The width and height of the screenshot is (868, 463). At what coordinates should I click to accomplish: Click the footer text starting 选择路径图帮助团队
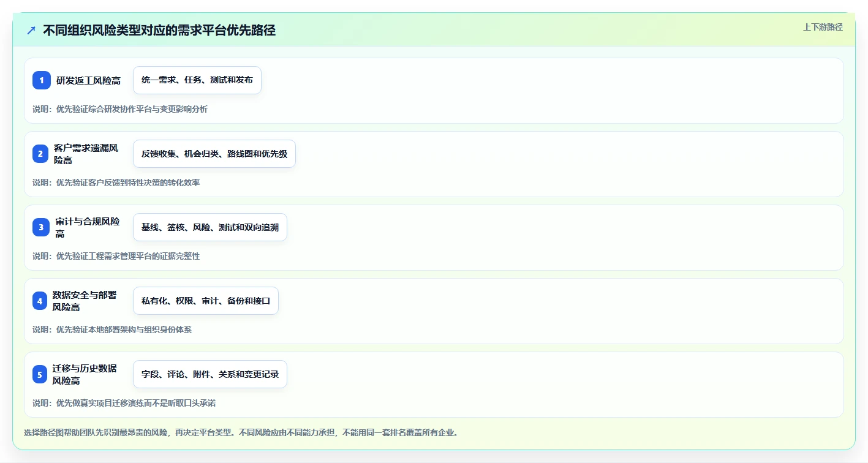pos(241,432)
